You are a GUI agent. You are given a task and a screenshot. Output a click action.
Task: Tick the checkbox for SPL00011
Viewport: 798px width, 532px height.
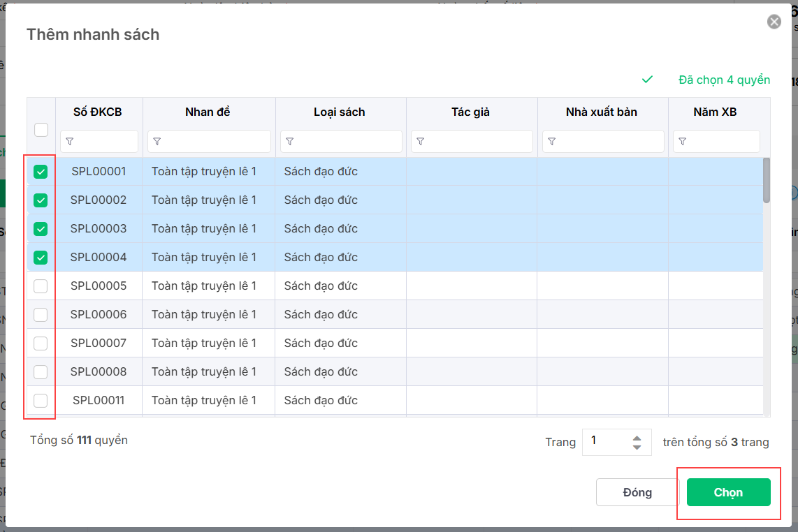41,401
